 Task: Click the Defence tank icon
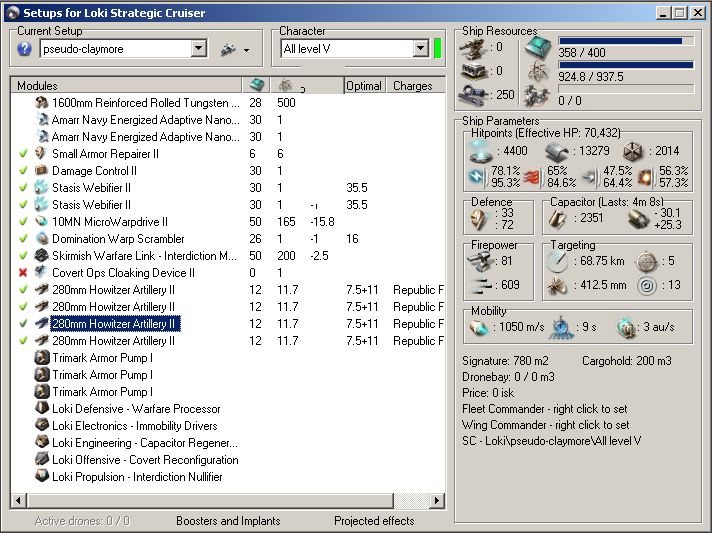(x=482, y=220)
